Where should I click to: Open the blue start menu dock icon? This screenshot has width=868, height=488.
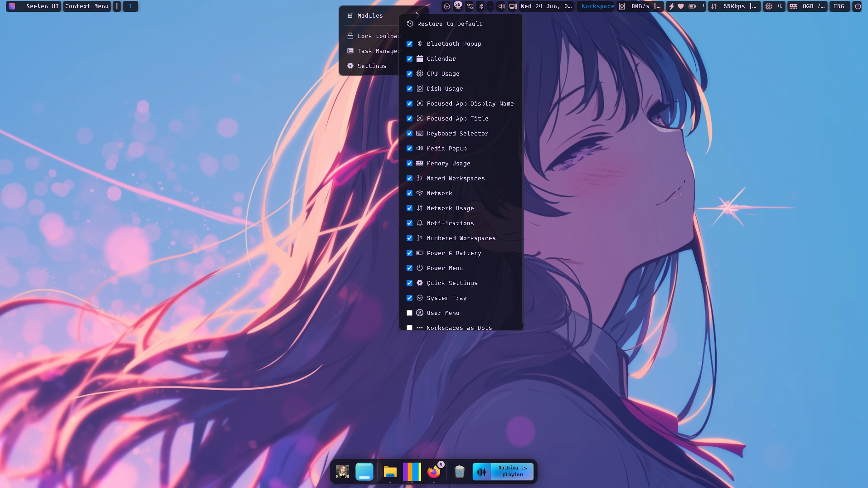[364, 472]
